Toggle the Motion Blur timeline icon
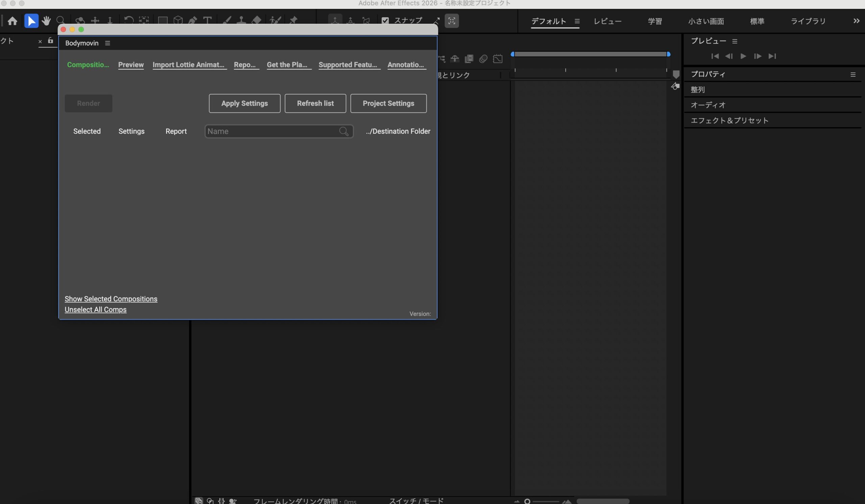The image size is (865, 504). pyautogui.click(x=483, y=59)
